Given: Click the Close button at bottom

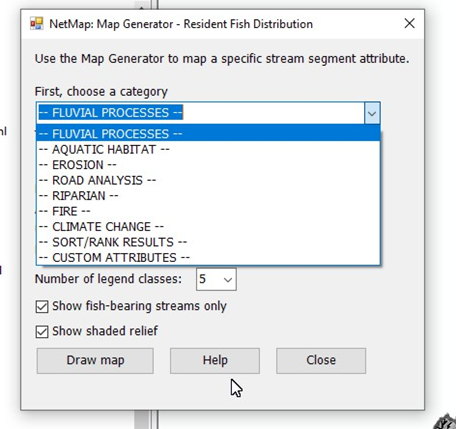Looking at the screenshot, I should (x=321, y=361).
